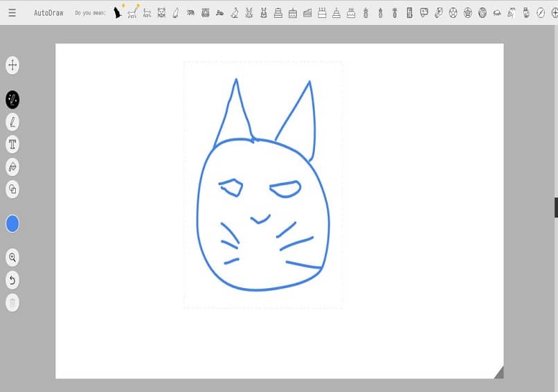558x392 pixels.
Task: Select the Type text tool
Action: point(12,144)
